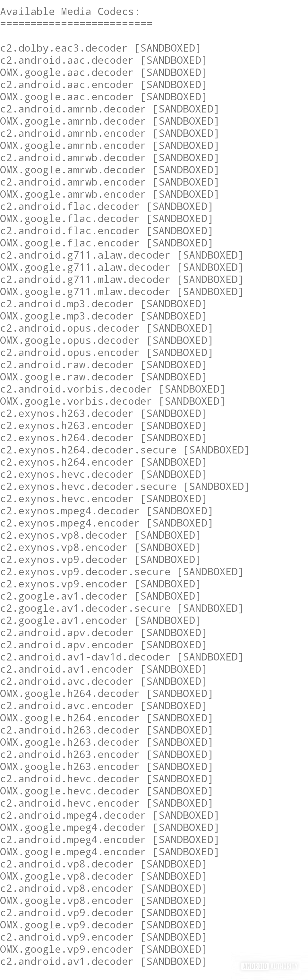This screenshot has width=308, height=980.
Task: Click the c2.android.g711.alaw.decoder entry
Action: coord(122,255)
